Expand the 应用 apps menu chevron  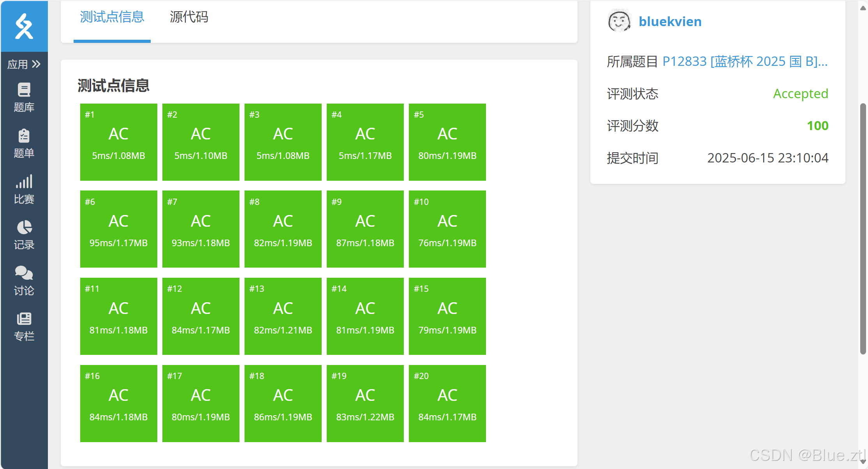[36, 64]
